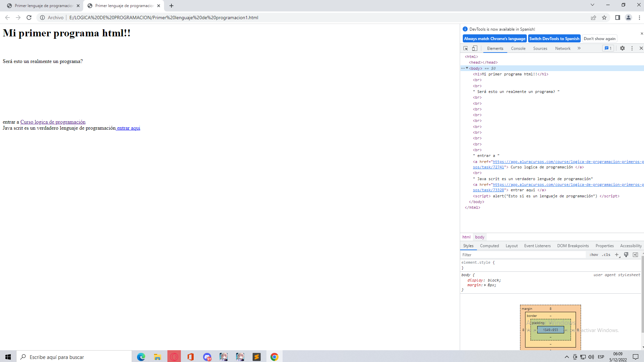Toggle the browser side panel
The width and height of the screenshot is (644, 362).
point(617,18)
